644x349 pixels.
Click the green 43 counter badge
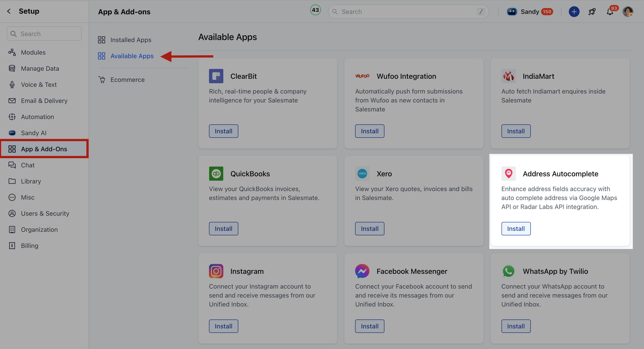coord(315,10)
